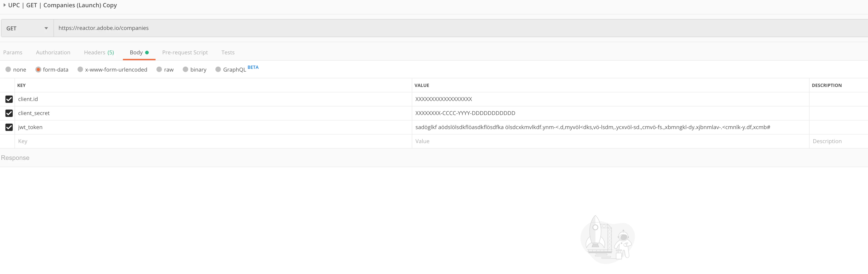Select the raw body option

pos(159,69)
